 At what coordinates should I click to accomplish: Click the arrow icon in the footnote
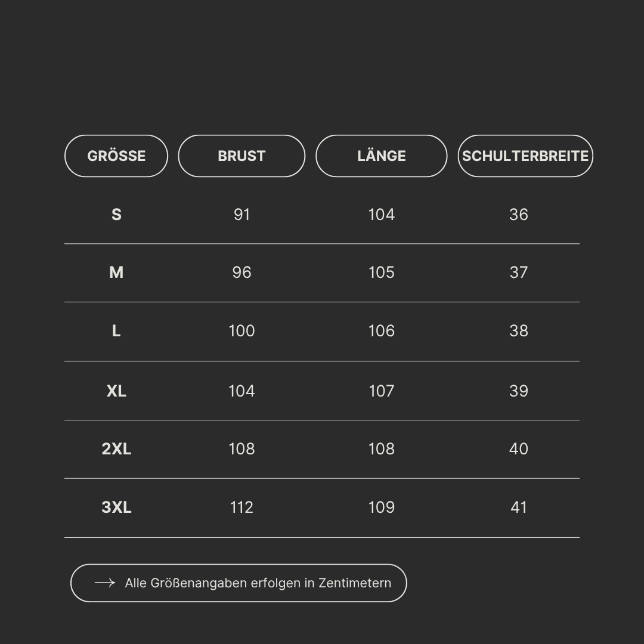click(105, 583)
